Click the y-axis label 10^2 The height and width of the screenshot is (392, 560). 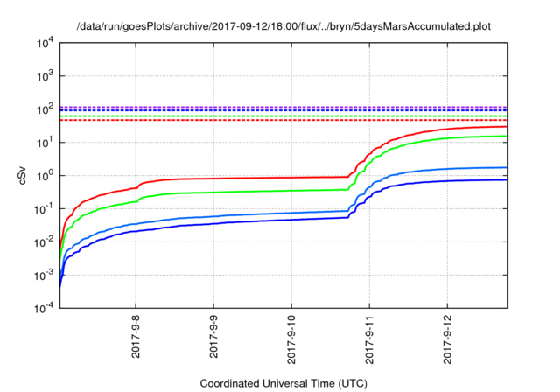tap(45, 109)
